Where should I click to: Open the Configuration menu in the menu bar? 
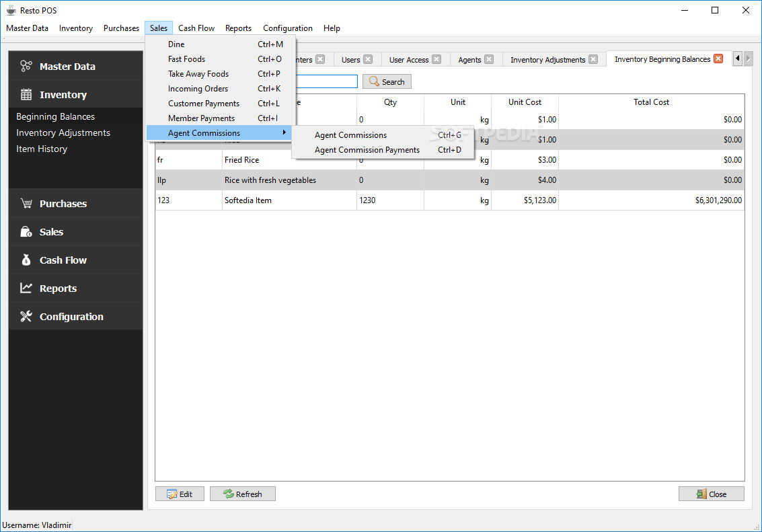(288, 28)
